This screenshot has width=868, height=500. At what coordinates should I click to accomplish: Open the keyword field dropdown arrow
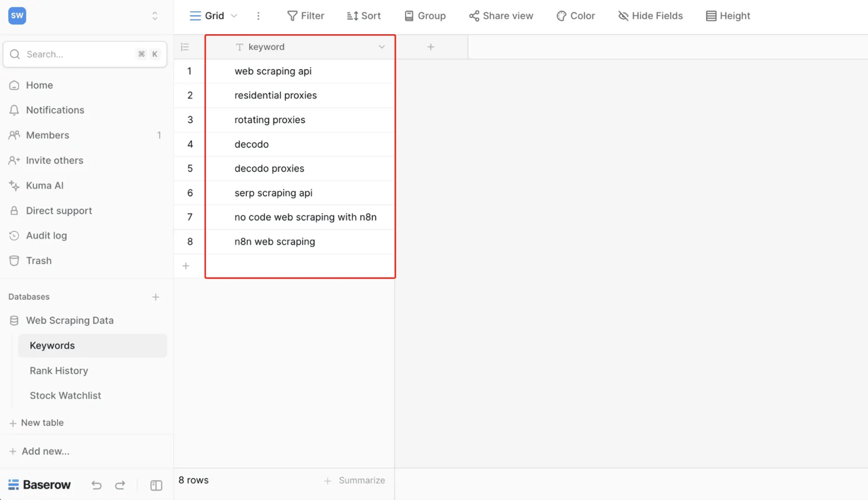click(382, 47)
